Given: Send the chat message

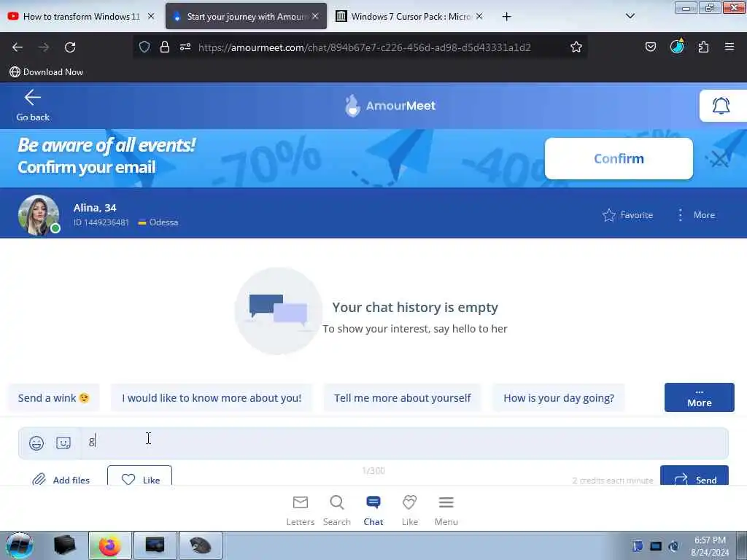Looking at the screenshot, I should coord(694,477).
